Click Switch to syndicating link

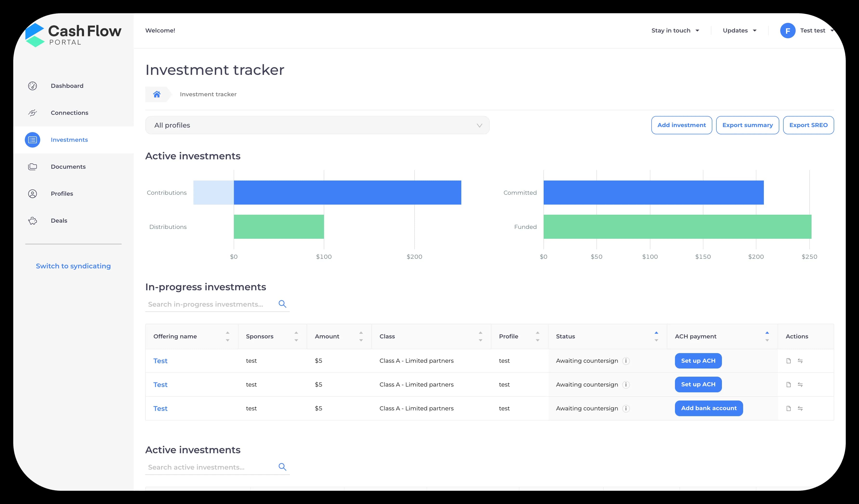[73, 266]
